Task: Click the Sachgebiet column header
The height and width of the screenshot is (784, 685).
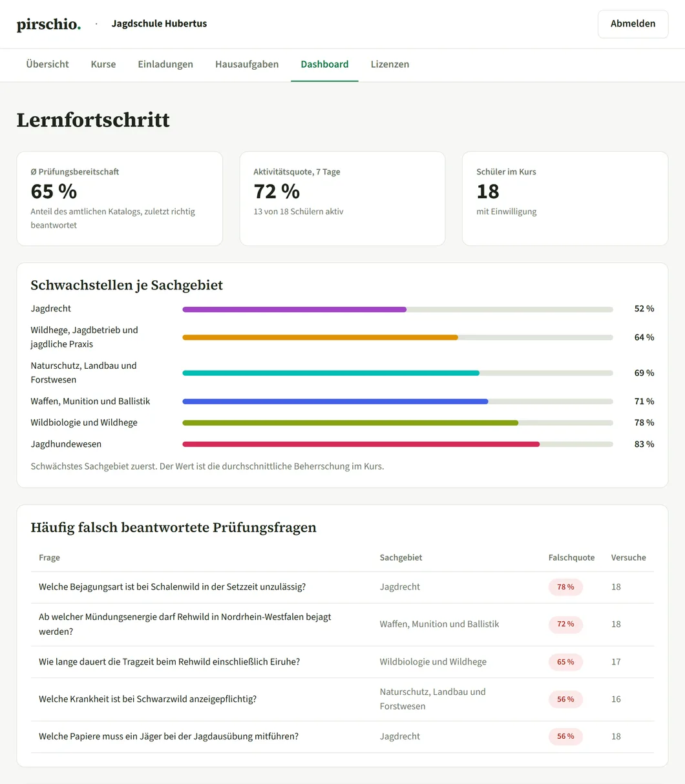Action: click(401, 557)
